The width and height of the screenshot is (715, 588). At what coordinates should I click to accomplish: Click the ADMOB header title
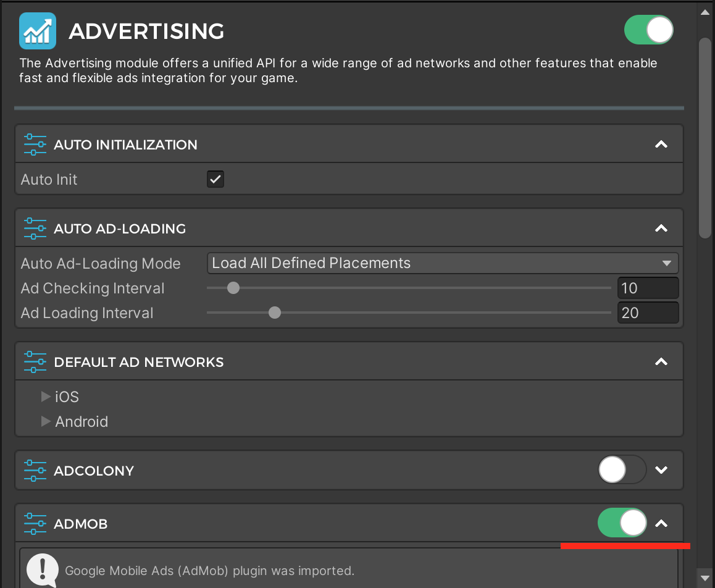[81, 524]
